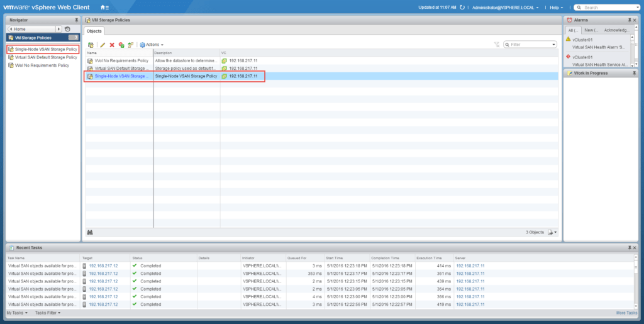The image size is (644, 324).
Task: Open the Tasks Filter dropdown
Action: (48, 313)
